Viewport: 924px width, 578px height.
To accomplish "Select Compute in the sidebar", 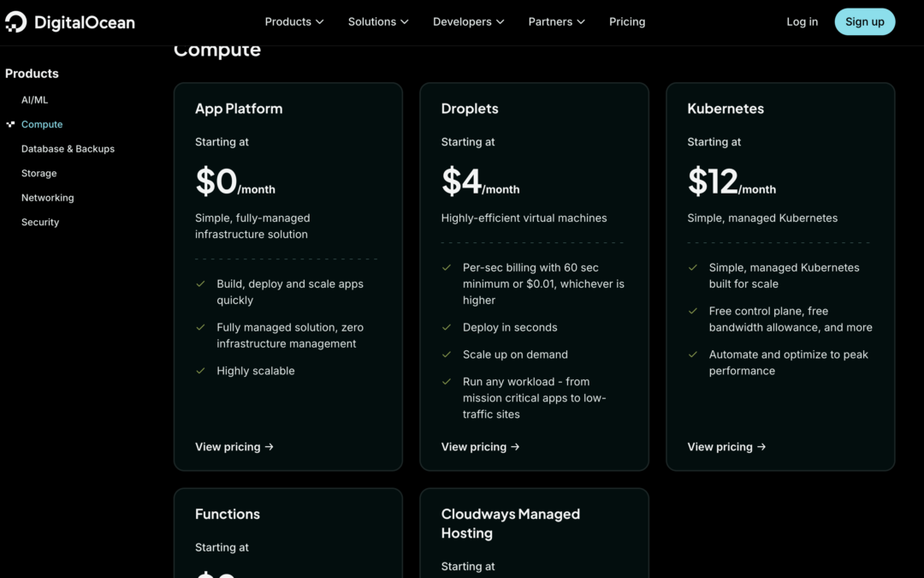I will pyautogui.click(x=42, y=124).
